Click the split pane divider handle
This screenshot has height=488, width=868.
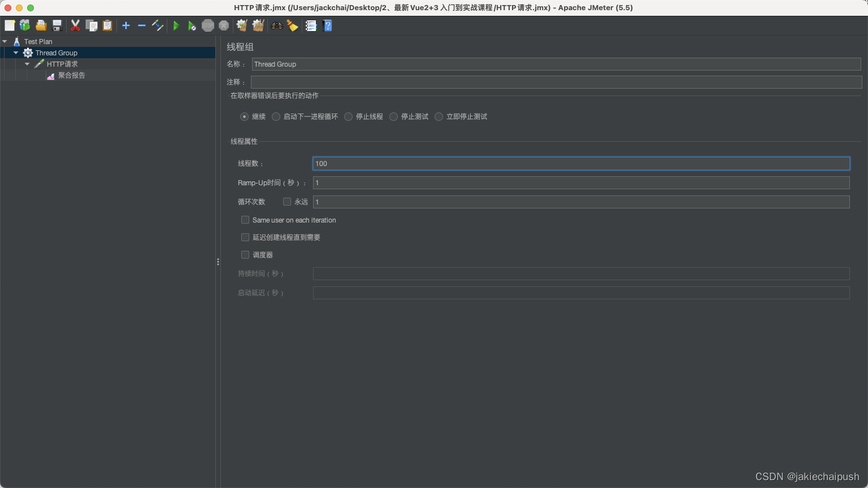[x=218, y=262]
